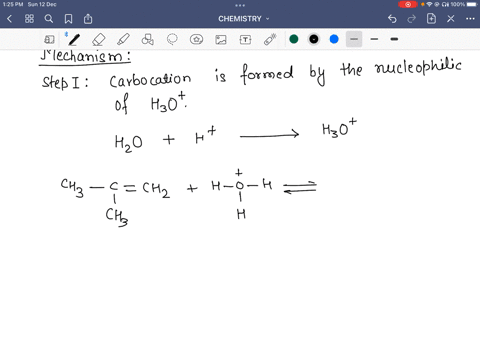The height and width of the screenshot is (360, 480).
Task: Tap the status bar clock
Action: [13, 4]
